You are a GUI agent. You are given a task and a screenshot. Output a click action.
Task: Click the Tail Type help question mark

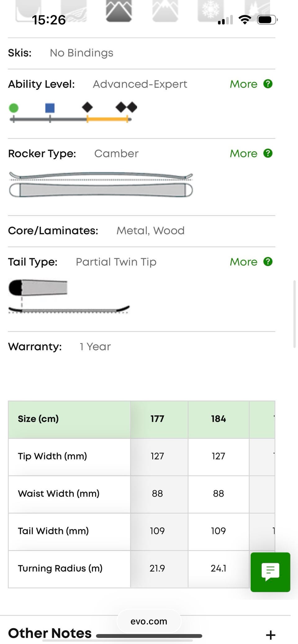268,262
